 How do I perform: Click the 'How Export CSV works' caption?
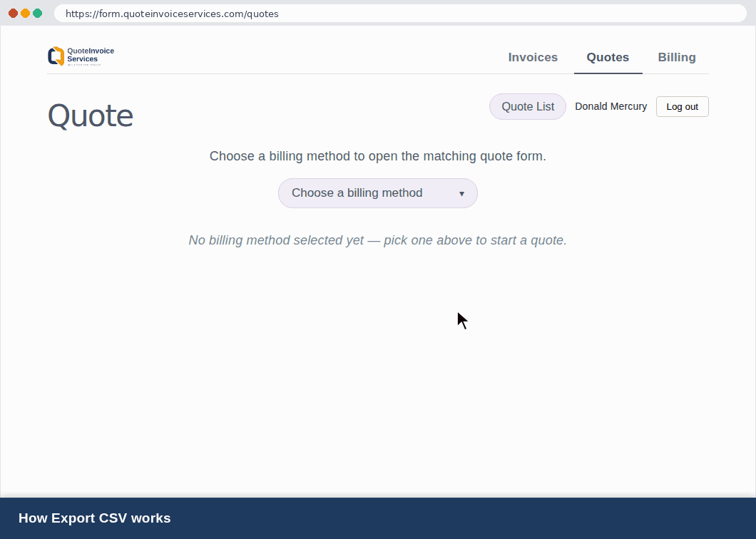[x=94, y=518]
